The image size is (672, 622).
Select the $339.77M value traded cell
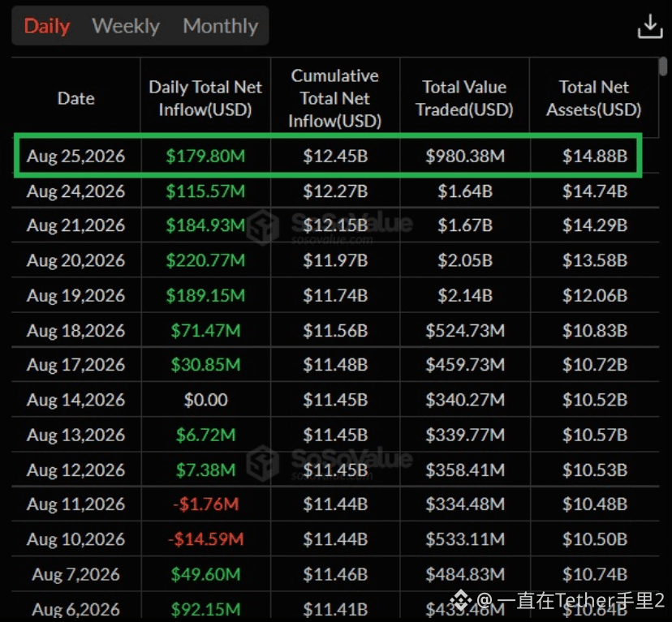[x=465, y=435]
